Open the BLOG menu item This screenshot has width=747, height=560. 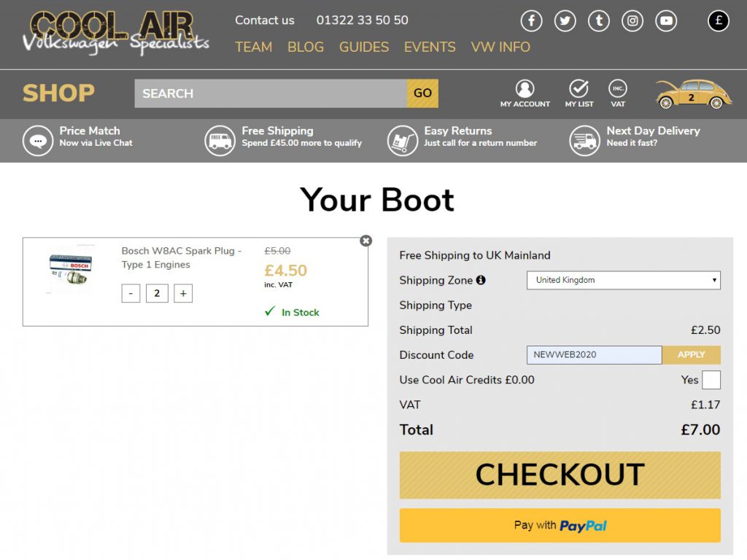click(x=306, y=47)
